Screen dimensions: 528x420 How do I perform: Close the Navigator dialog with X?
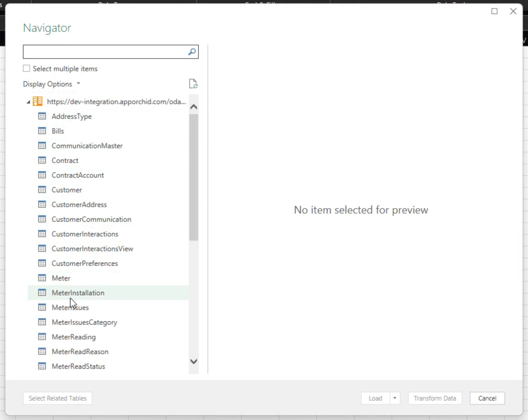tap(513, 11)
